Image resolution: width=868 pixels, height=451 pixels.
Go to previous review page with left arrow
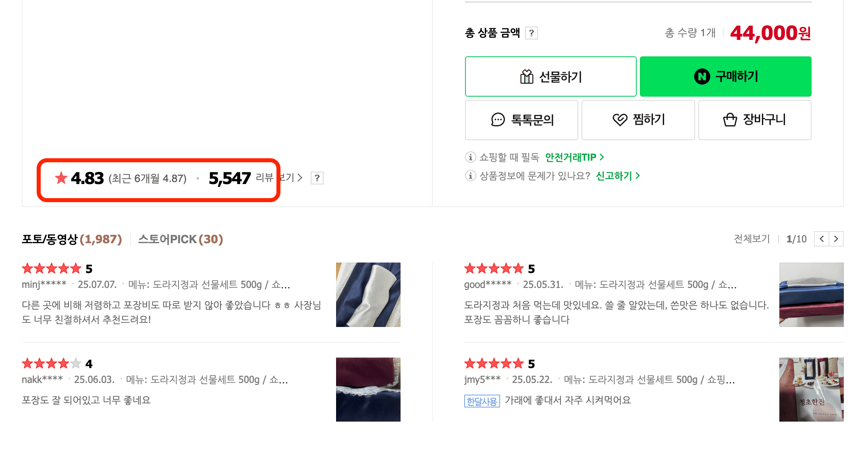click(x=821, y=238)
